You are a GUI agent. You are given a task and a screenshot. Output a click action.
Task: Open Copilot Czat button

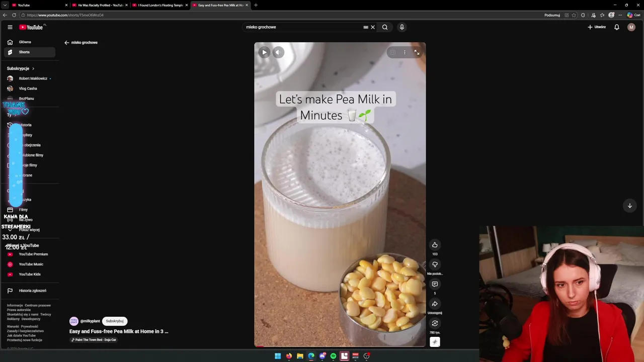pyautogui.click(x=633, y=15)
